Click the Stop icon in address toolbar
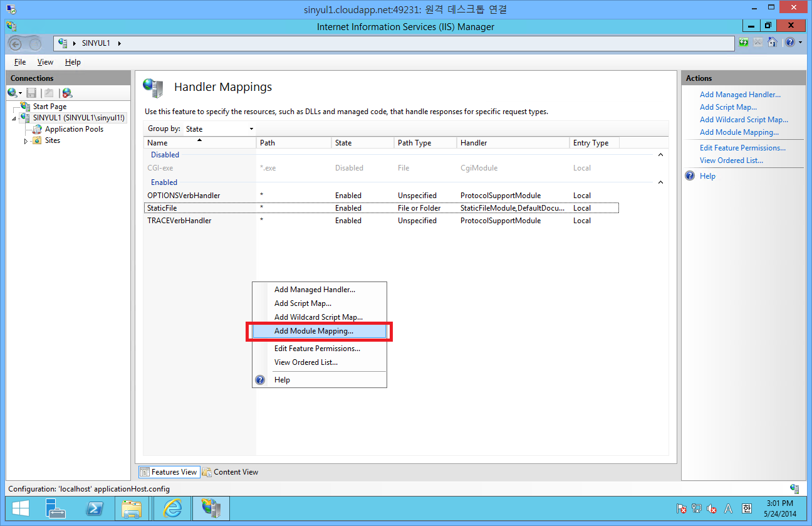This screenshot has width=812, height=526. 758,42
